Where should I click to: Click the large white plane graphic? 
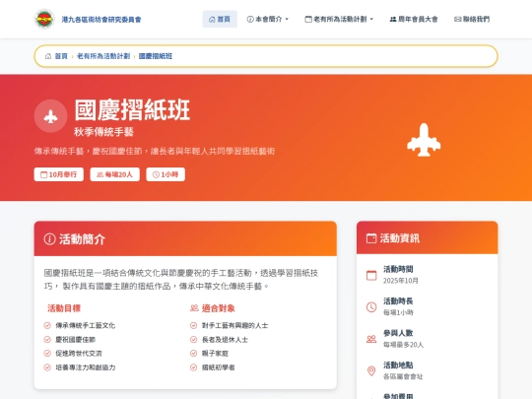424,140
